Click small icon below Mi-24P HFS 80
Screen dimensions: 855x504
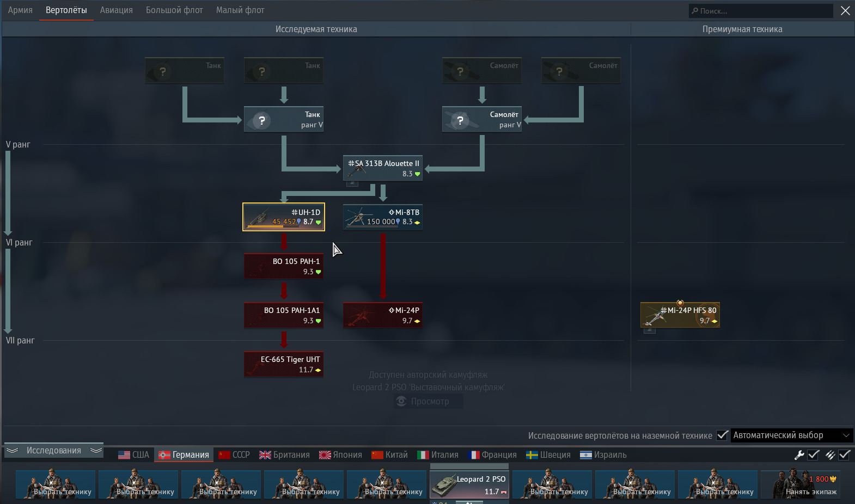coord(650,330)
